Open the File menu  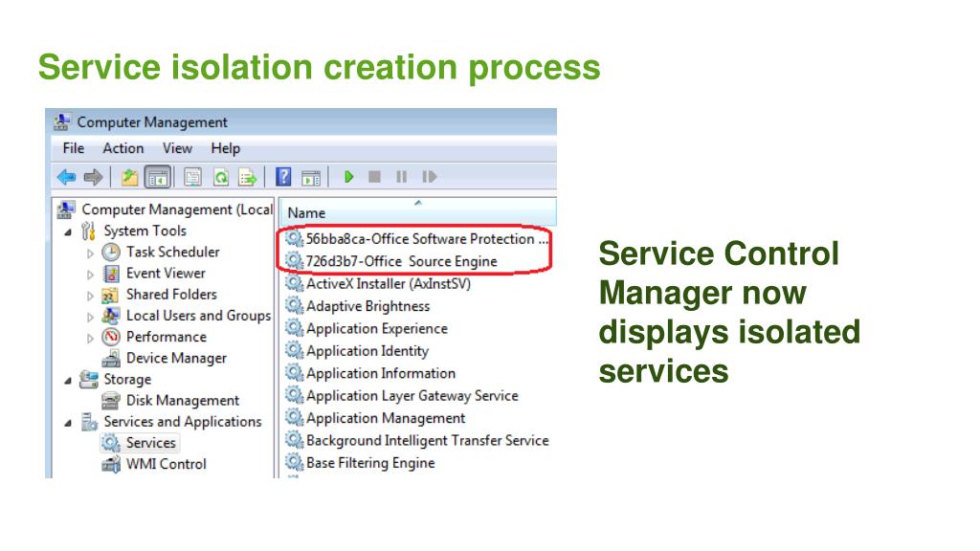[73, 148]
